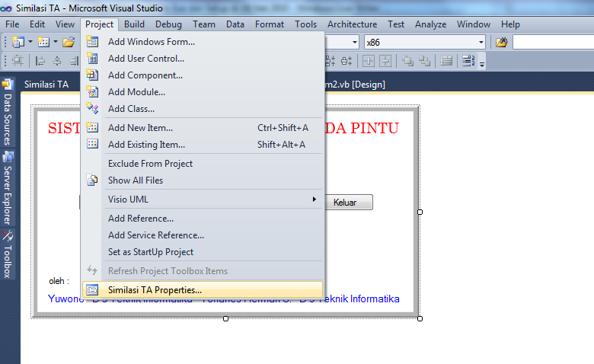Open the Tools menu
594x364 pixels.
tap(305, 24)
